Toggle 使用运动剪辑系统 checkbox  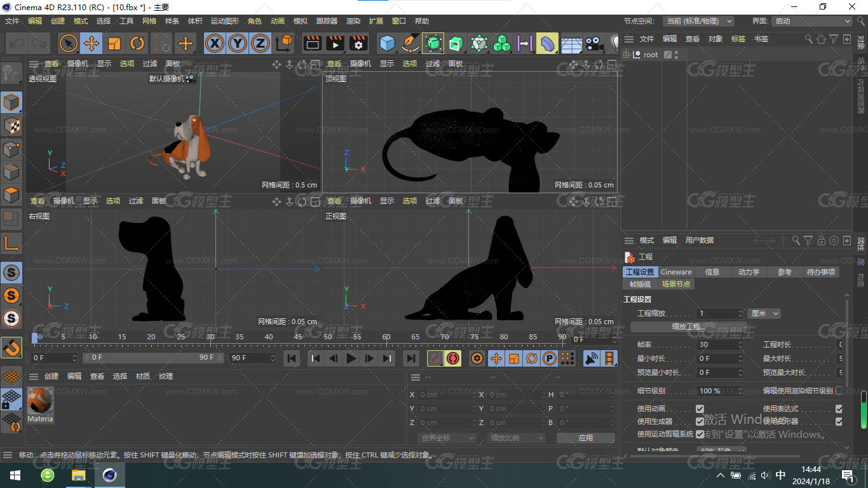click(700, 434)
